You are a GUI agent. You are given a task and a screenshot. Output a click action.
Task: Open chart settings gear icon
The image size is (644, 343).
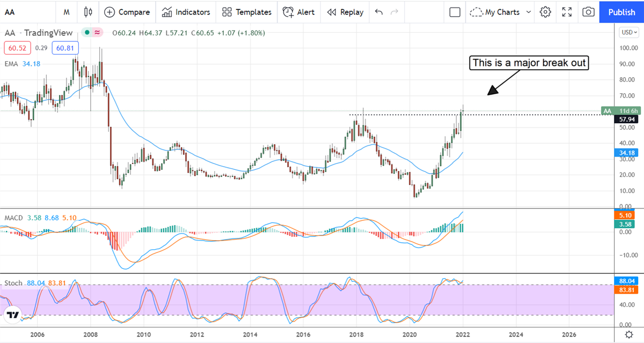pos(545,12)
